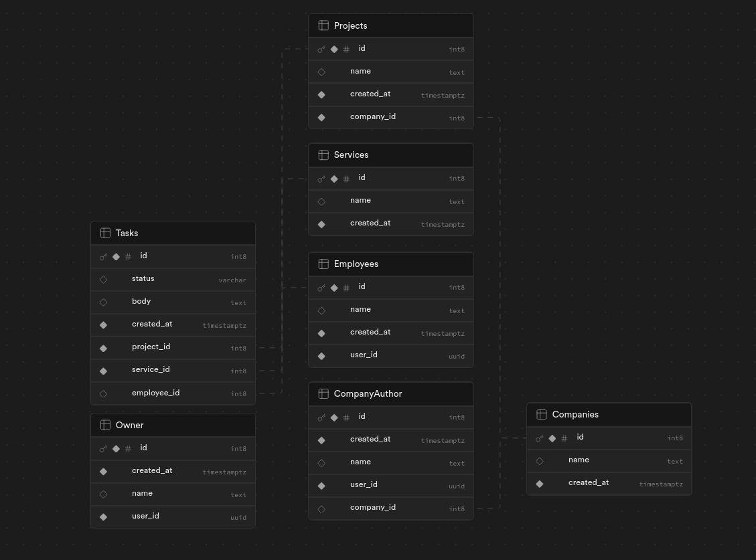Click the hollow nullable diamond beside Tasks status
Screen dimensions: 756x560
coord(103,280)
